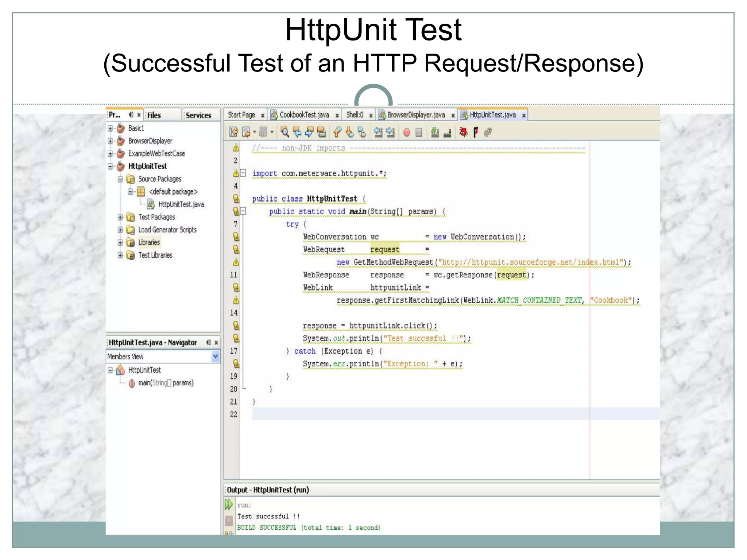Collapse the import code fold toggle
This screenshot has width=747, height=560.
pyautogui.click(x=243, y=173)
